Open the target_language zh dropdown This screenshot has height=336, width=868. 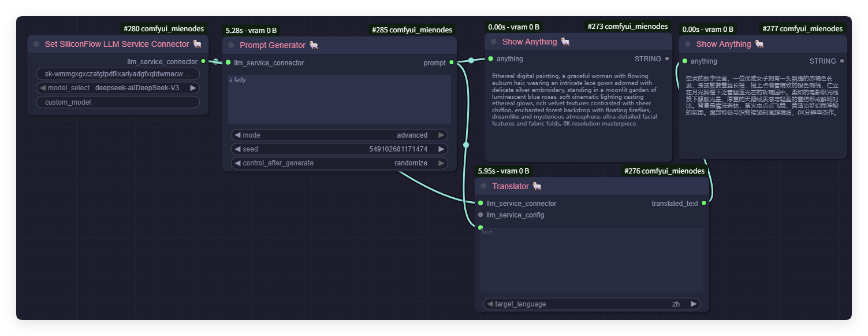pyautogui.click(x=592, y=304)
